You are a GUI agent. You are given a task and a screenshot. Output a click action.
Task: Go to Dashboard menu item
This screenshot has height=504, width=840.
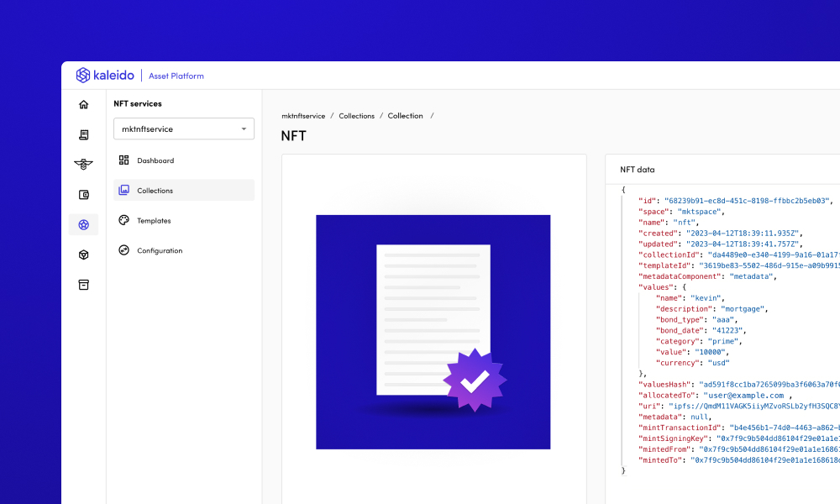tap(184, 160)
